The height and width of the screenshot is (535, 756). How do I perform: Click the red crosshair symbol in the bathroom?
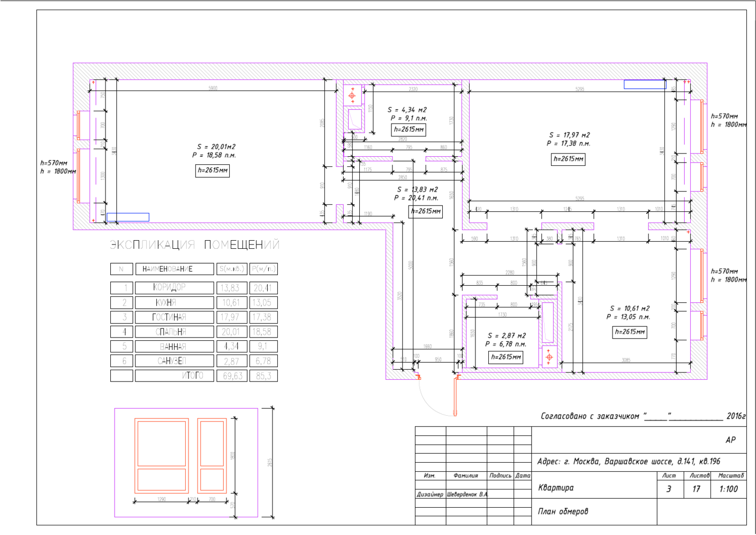(352, 96)
